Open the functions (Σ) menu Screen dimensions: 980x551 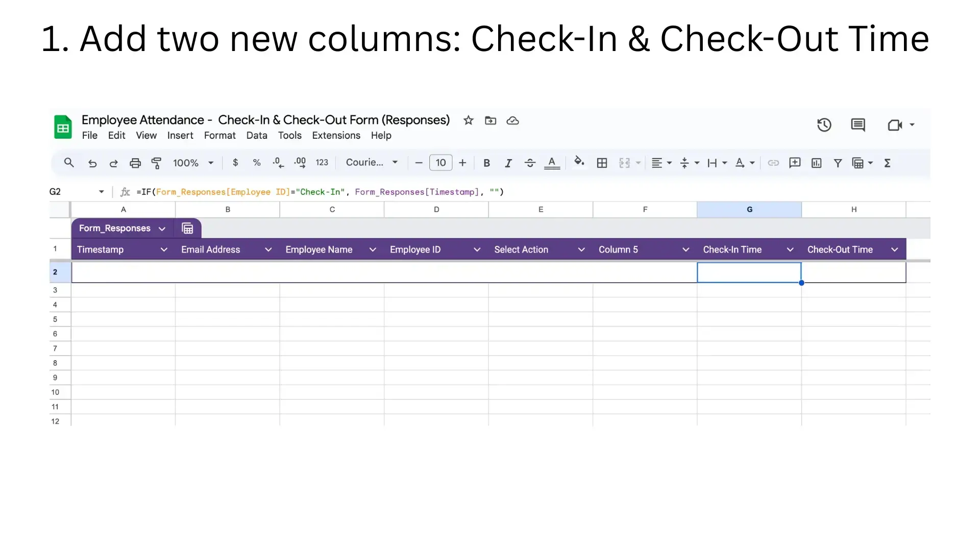pos(888,163)
